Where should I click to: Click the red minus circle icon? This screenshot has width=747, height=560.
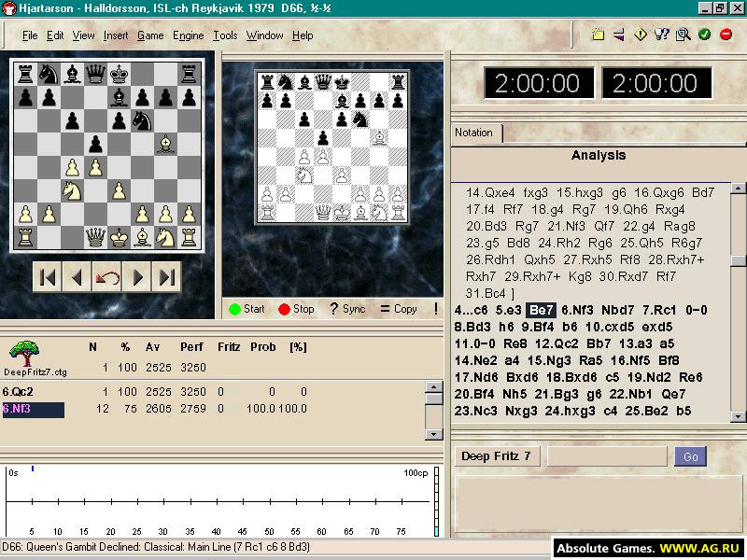click(x=726, y=35)
